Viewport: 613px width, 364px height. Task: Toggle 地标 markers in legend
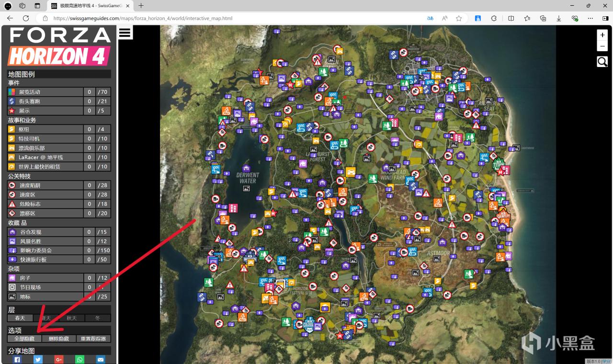pos(59,297)
